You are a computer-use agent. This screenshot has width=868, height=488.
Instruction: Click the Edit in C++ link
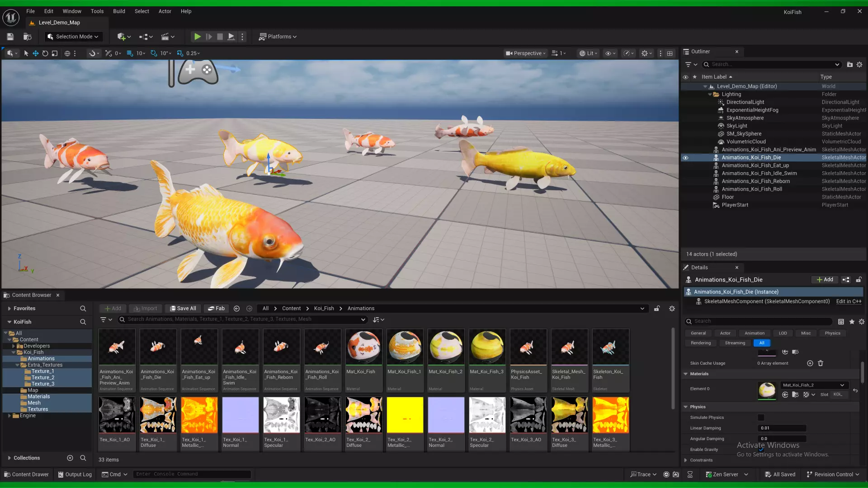[x=849, y=301]
